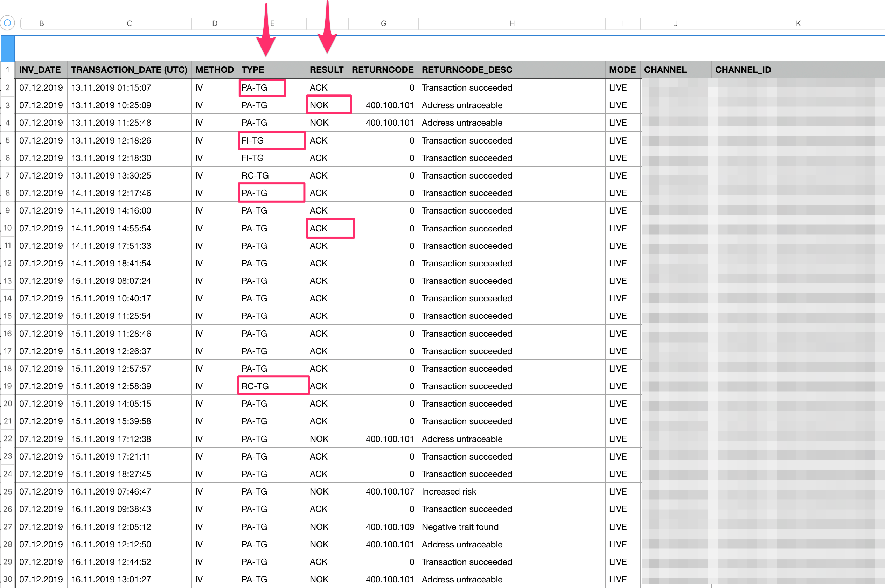The height and width of the screenshot is (588, 885).
Task: Select column C header tab
Action: click(129, 23)
